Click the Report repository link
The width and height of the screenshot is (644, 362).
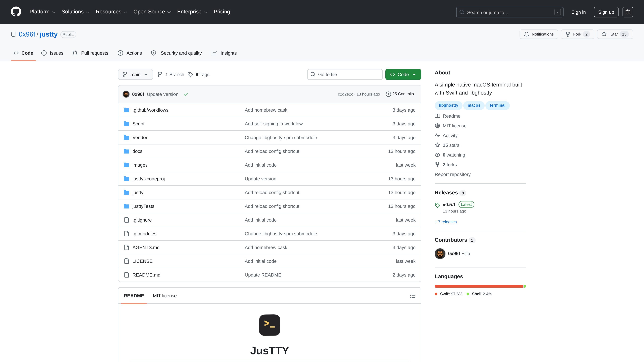pyautogui.click(x=452, y=174)
